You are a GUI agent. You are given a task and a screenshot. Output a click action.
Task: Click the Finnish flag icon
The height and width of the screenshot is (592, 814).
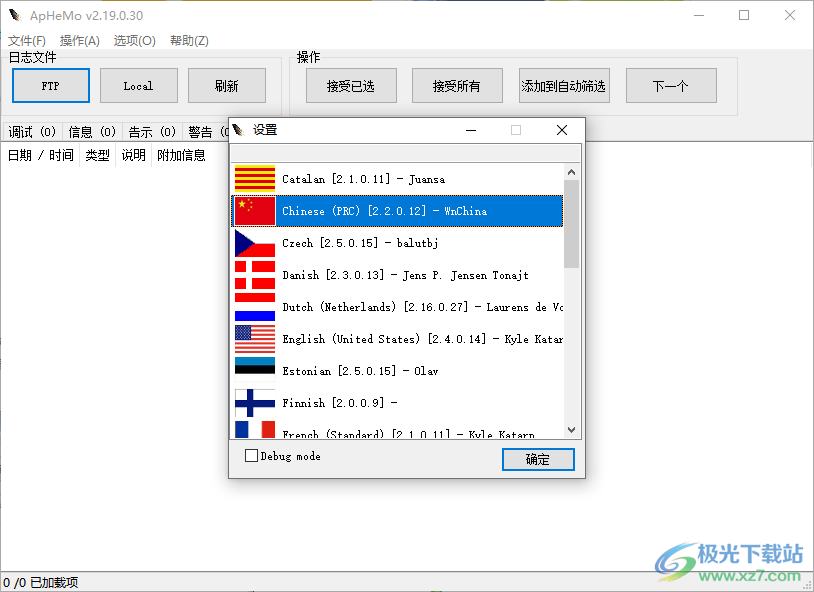tap(255, 403)
